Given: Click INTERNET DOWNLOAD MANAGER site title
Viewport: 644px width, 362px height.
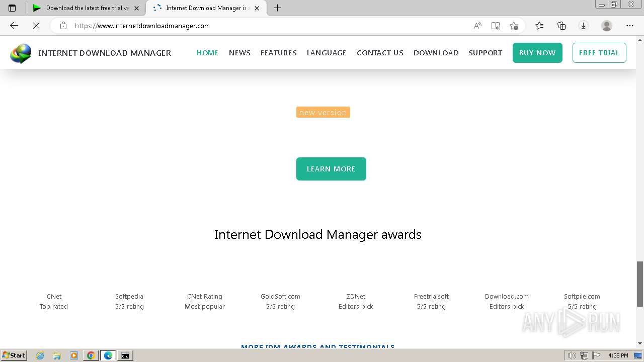Looking at the screenshot, I should tap(105, 53).
